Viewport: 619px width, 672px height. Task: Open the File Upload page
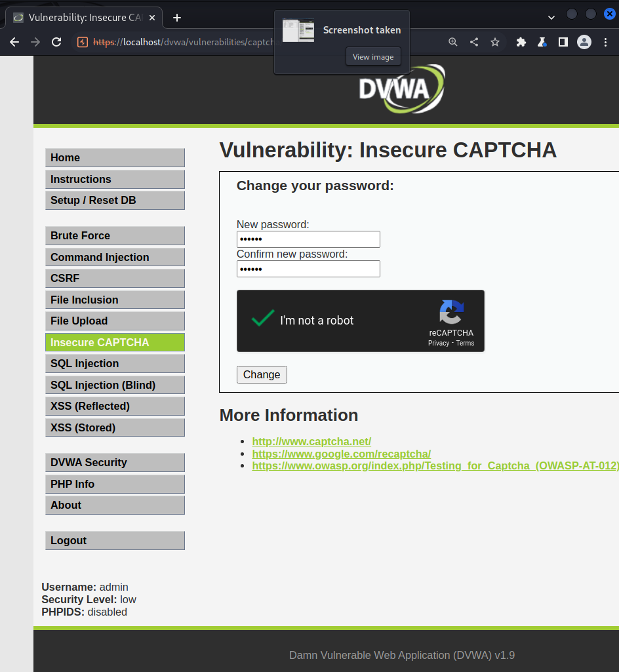pyautogui.click(x=115, y=321)
